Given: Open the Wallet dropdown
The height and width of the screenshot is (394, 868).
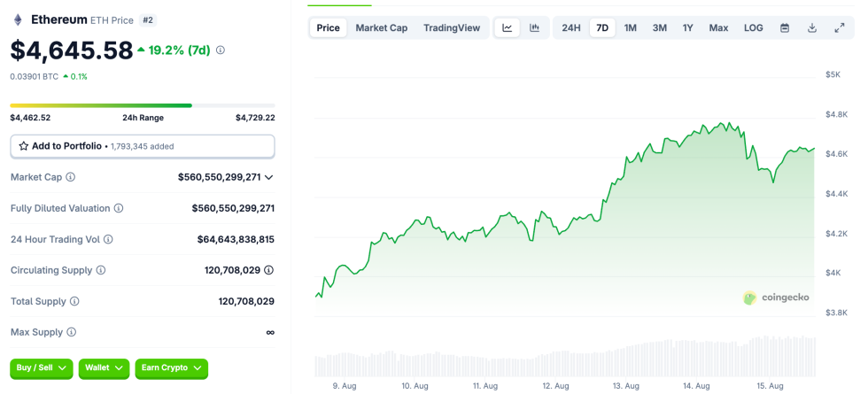Looking at the screenshot, I should pyautogui.click(x=105, y=368).
